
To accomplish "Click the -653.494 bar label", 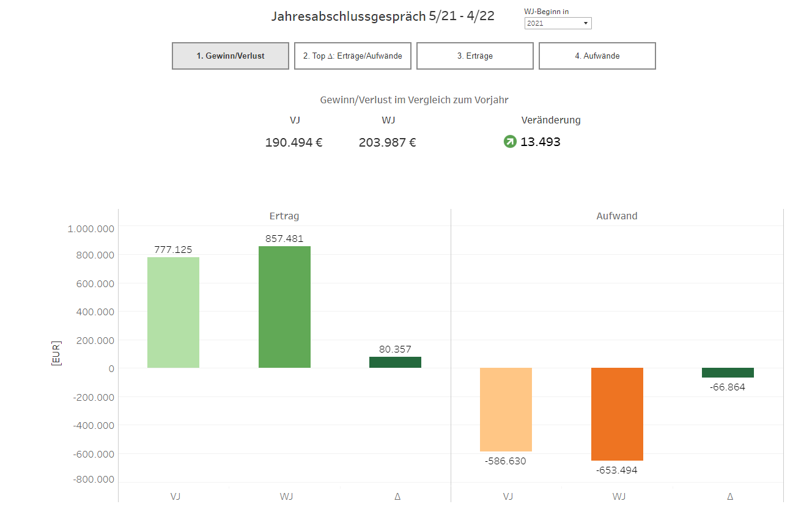I will (x=617, y=470).
